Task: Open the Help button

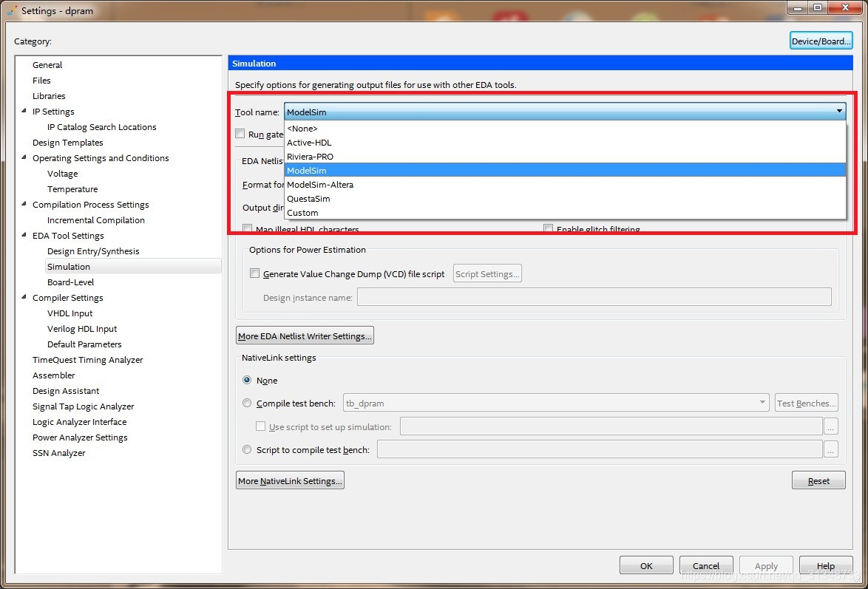Action: click(825, 566)
